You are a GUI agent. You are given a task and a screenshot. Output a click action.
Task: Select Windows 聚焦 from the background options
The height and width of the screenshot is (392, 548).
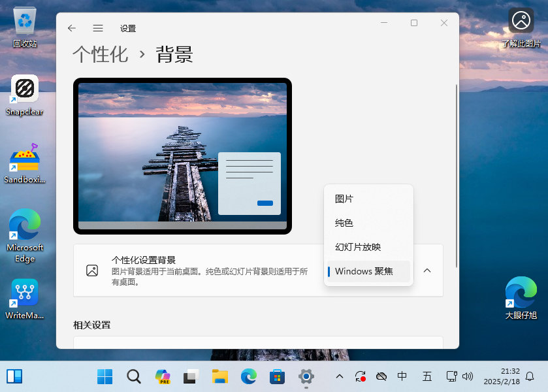point(364,270)
